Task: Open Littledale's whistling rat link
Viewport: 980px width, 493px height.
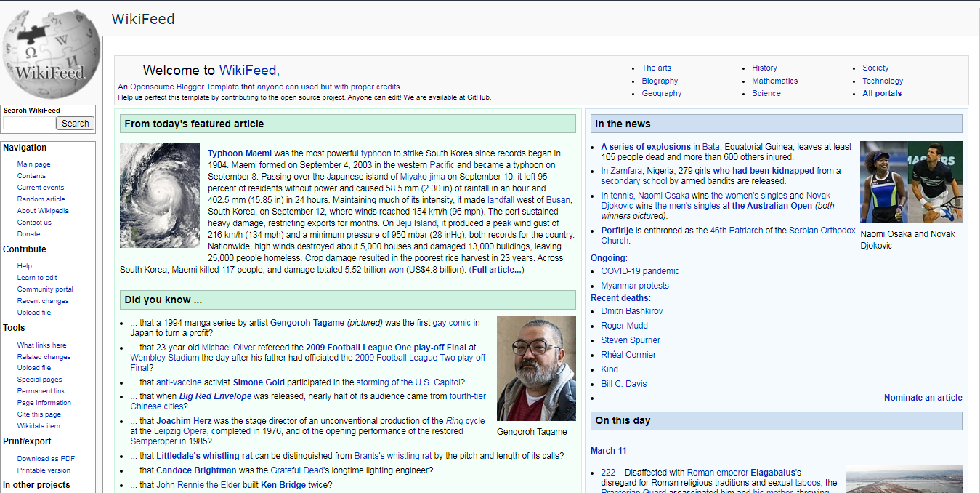Action: (x=205, y=456)
